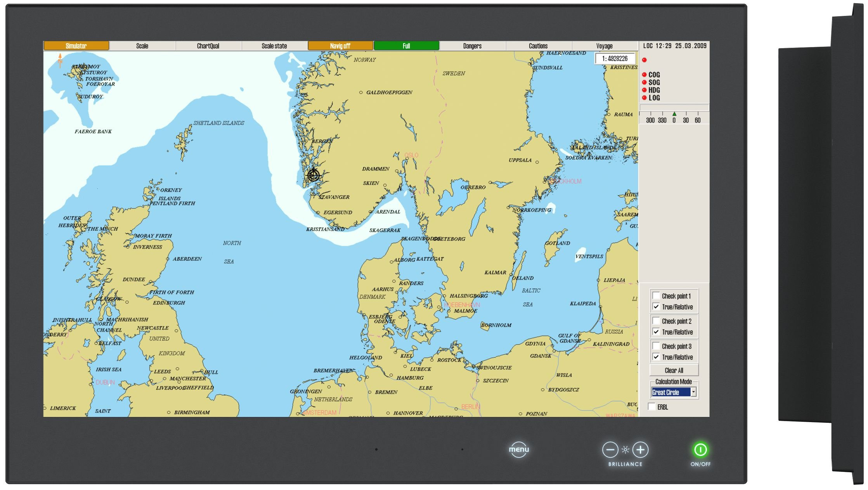Click the north arrow indicator on the chart
The width and height of the screenshot is (868, 490).
click(60, 61)
